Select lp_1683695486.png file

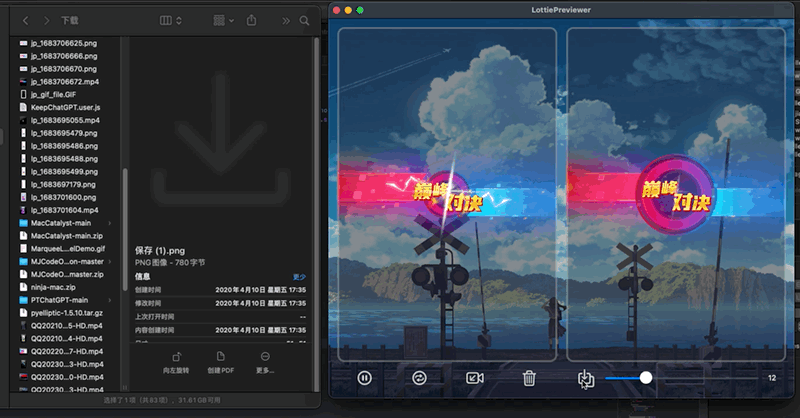[64, 146]
